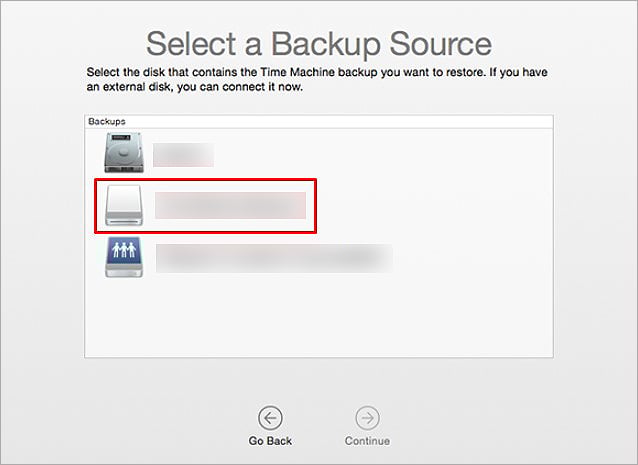
Task: Pick the blue network shared drive icon
Action: pyautogui.click(x=124, y=257)
